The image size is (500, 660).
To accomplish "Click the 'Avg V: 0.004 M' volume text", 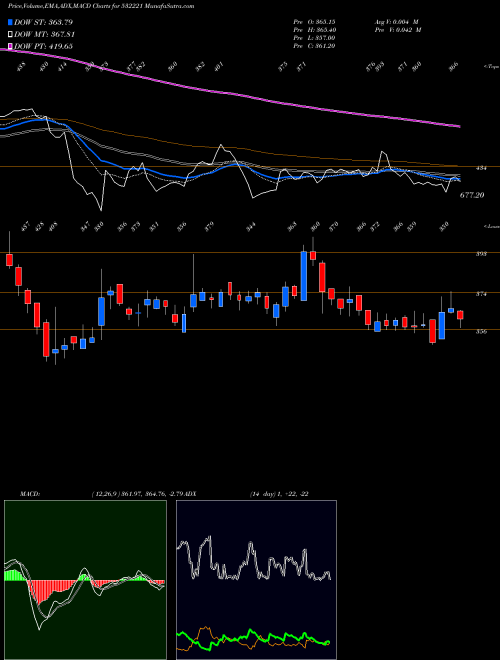I will coord(398,21).
